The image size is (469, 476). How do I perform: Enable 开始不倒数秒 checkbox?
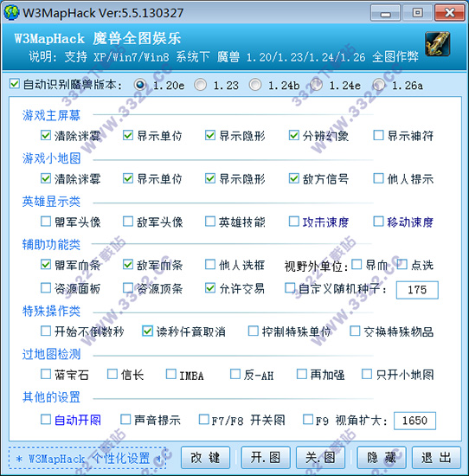point(46,331)
